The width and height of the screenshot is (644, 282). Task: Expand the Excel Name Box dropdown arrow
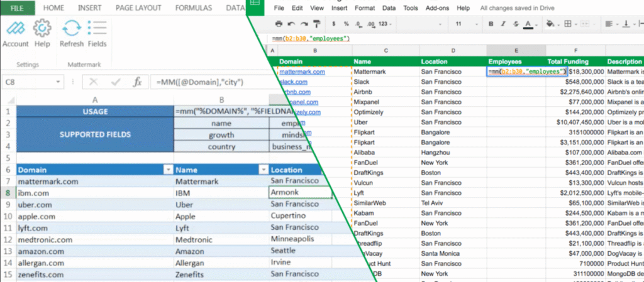pos(58,82)
